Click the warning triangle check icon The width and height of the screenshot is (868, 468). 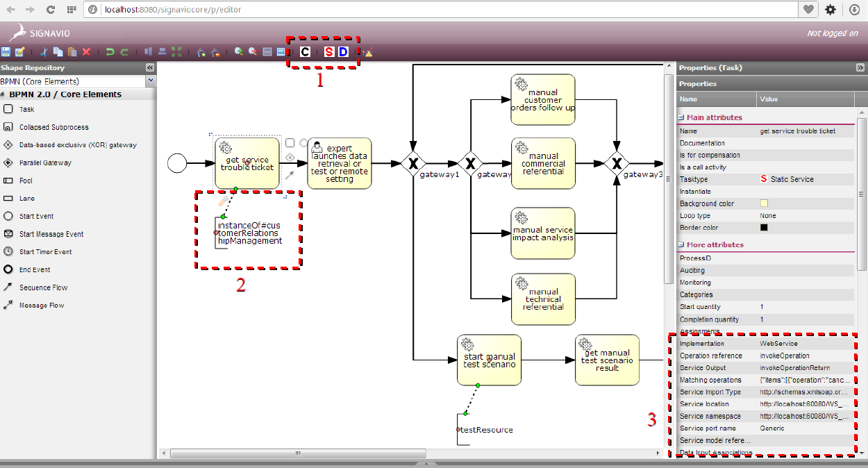point(368,52)
